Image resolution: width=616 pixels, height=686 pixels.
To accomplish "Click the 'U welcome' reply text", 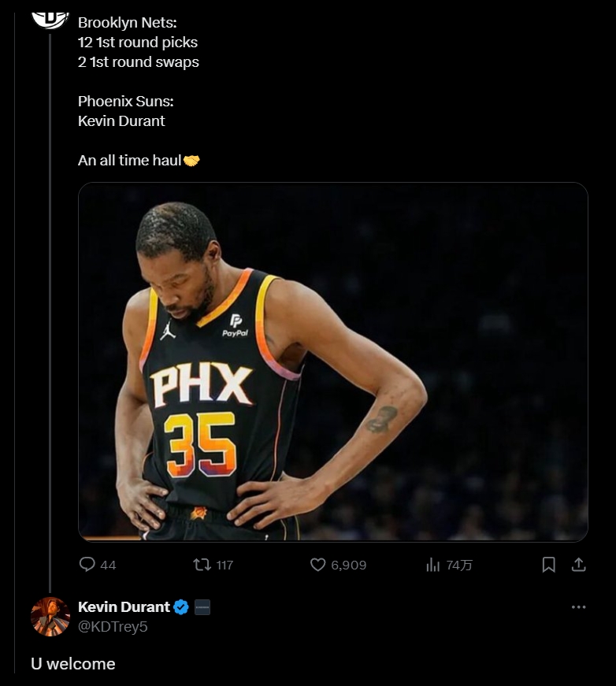I will pyautogui.click(x=73, y=664).
